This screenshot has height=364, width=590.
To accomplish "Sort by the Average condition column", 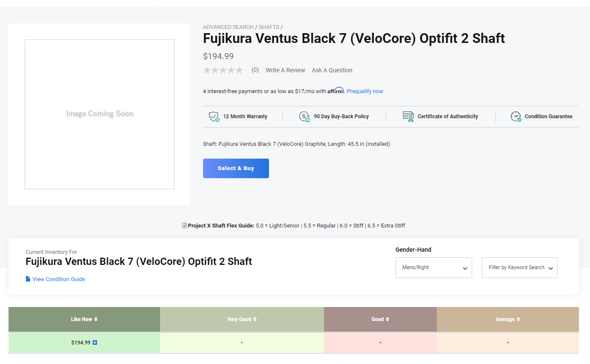I will coord(508,319).
